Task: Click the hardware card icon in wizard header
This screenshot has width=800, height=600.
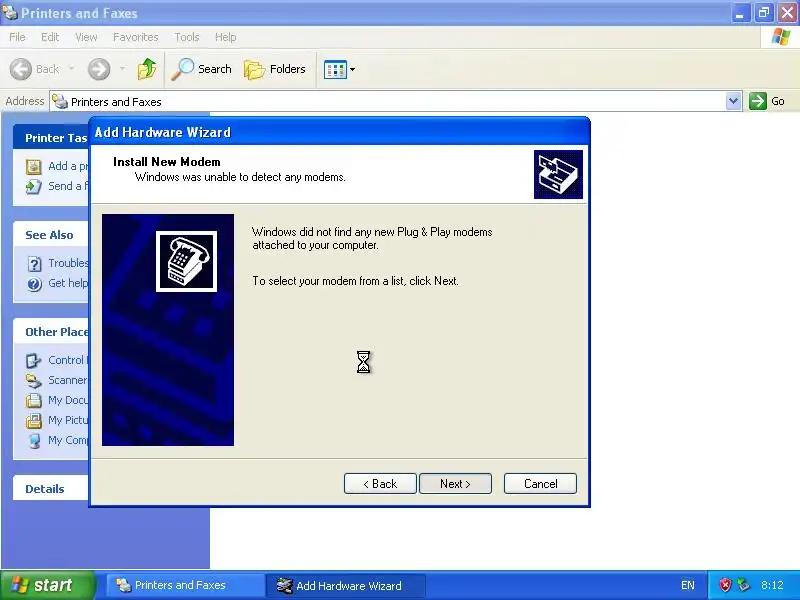Action: pos(558,174)
